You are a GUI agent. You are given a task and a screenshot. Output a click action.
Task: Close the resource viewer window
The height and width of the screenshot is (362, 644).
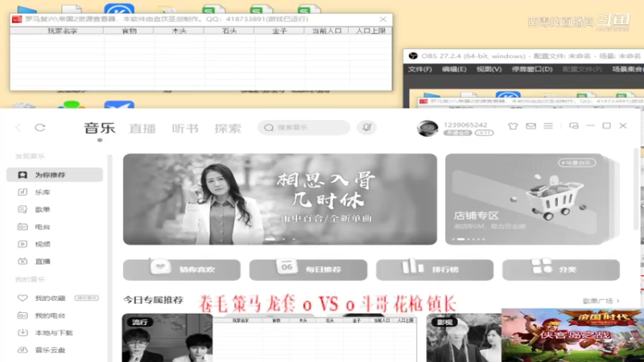click(383, 19)
